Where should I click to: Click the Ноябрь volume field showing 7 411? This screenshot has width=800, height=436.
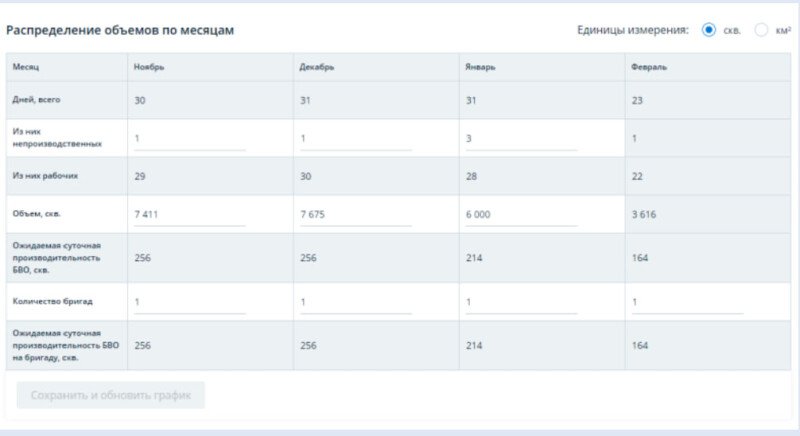[x=188, y=214]
